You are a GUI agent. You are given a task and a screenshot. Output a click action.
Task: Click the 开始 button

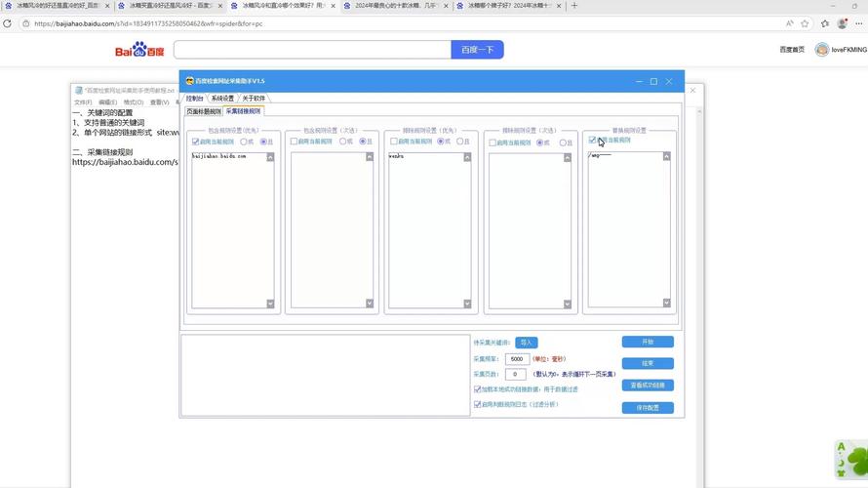[x=648, y=343]
